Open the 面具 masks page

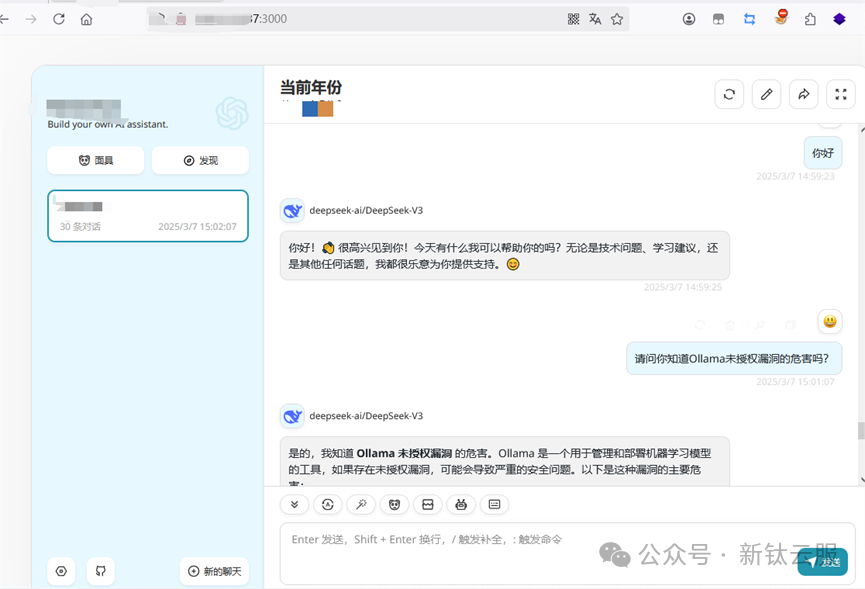pos(96,160)
